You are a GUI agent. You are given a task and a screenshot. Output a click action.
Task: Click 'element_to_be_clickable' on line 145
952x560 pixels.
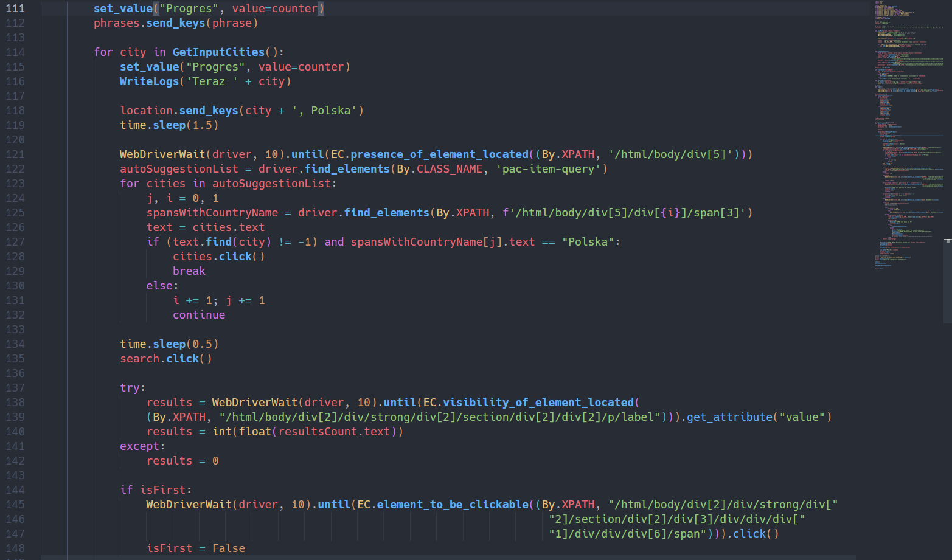pos(453,505)
